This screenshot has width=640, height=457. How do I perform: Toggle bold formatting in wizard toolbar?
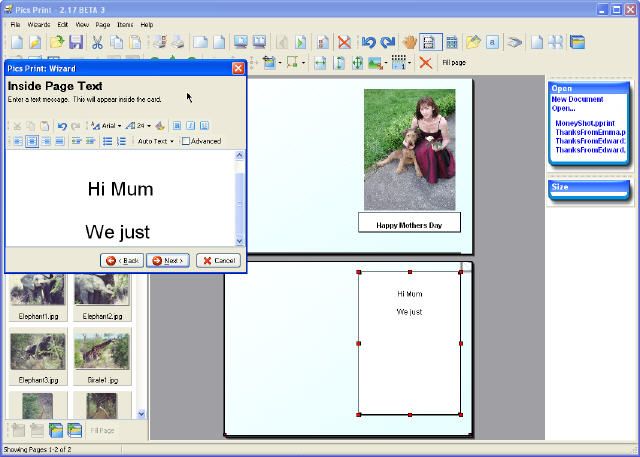[x=176, y=126]
